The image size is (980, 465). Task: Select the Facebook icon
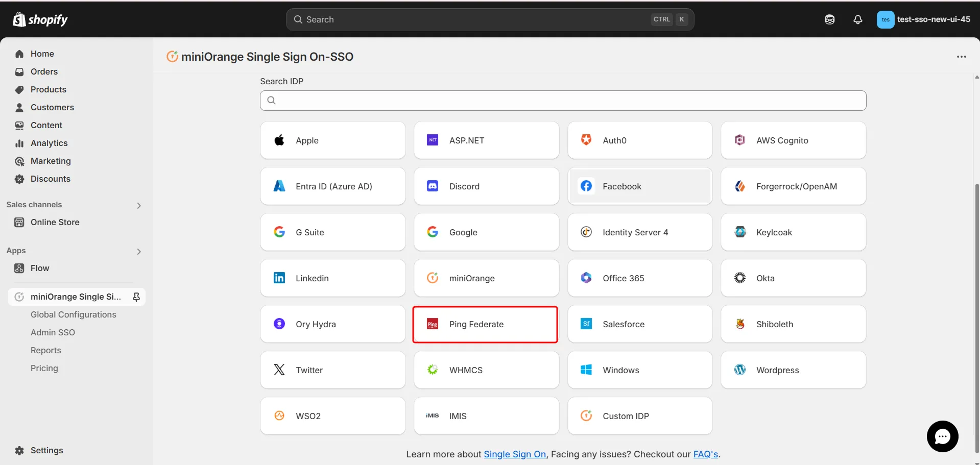[x=586, y=186]
